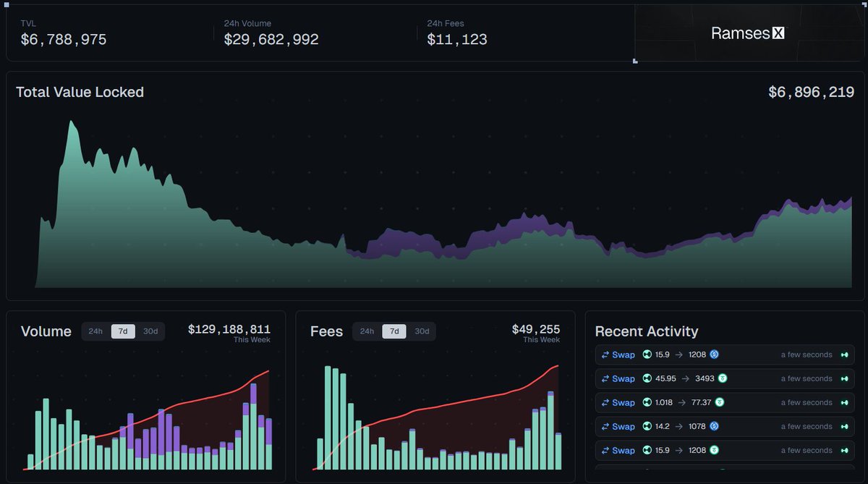This screenshot has height=484, width=868.
Task: Click the tallest bar in the Fees chart
Action: [328, 417]
